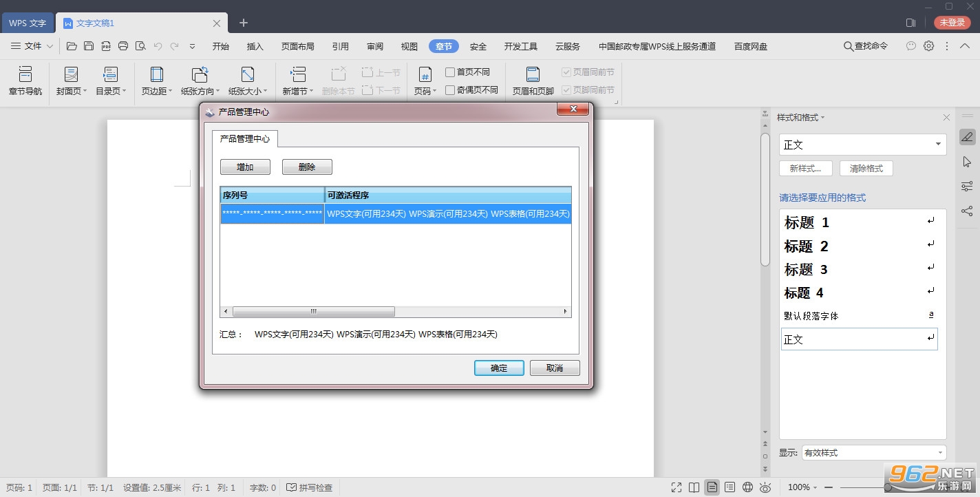Click the 纸张方向 paper orientation icon
This screenshot has height=497, width=980.
point(200,74)
